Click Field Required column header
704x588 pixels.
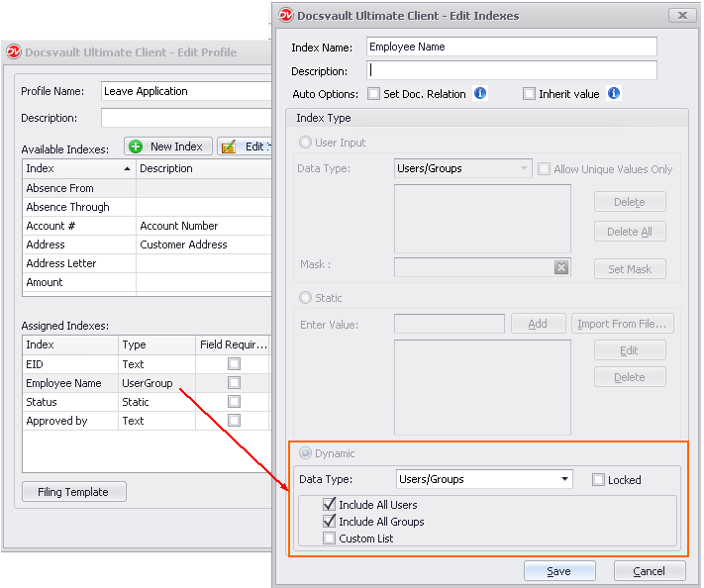[x=233, y=344]
